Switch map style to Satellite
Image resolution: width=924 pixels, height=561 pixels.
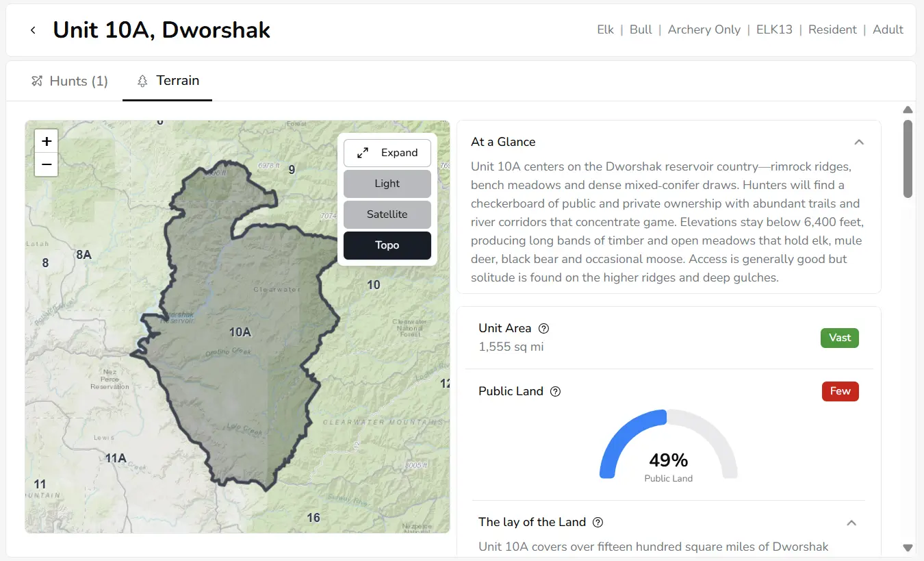(387, 214)
